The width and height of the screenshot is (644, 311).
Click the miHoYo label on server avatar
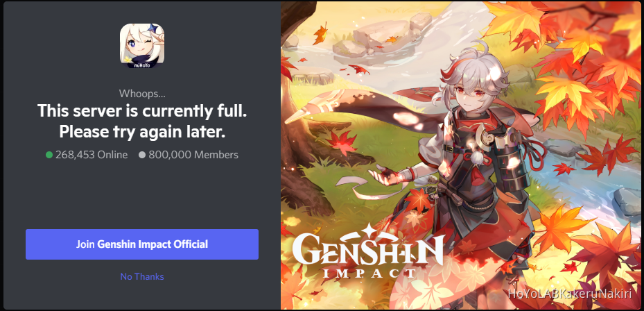coord(141,64)
